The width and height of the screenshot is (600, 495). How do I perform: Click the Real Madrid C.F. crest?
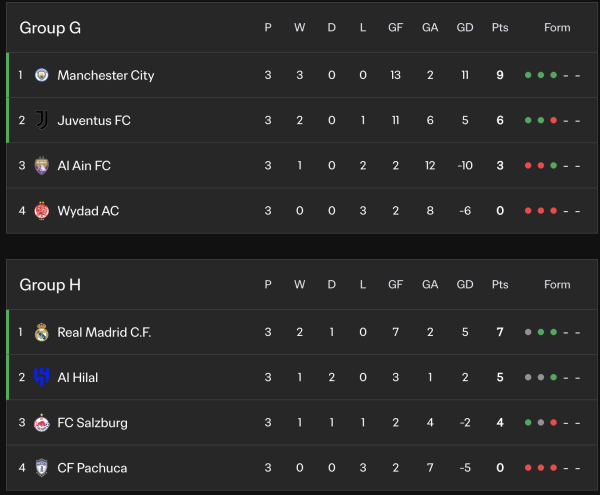41,332
